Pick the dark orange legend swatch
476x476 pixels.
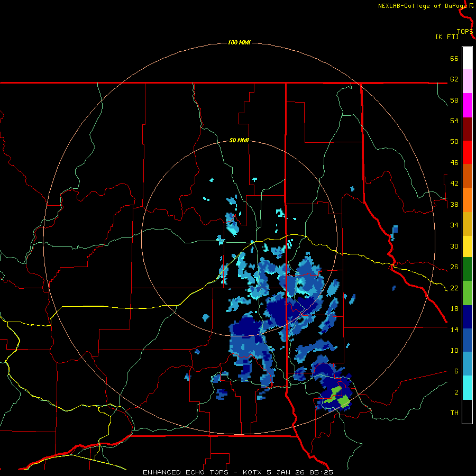(467, 176)
